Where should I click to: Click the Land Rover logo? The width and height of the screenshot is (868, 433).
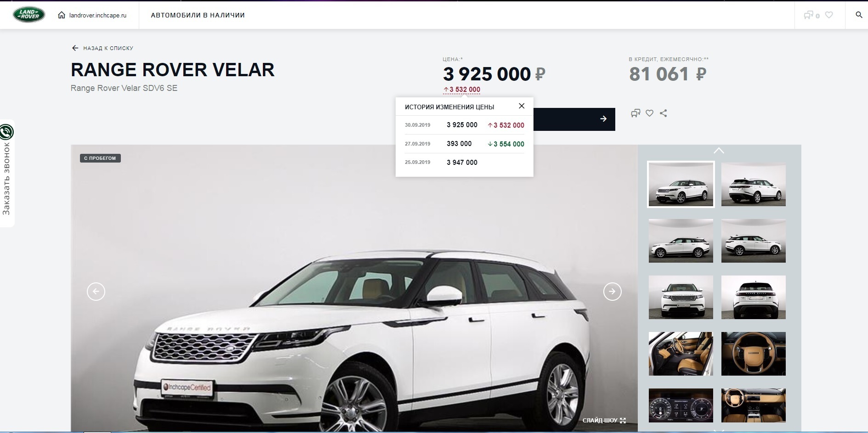tap(29, 15)
